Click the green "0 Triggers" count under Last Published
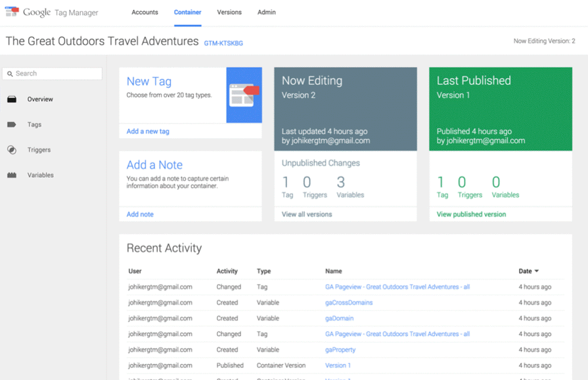Viewport: 588px width, 380px height. pyautogui.click(x=470, y=187)
